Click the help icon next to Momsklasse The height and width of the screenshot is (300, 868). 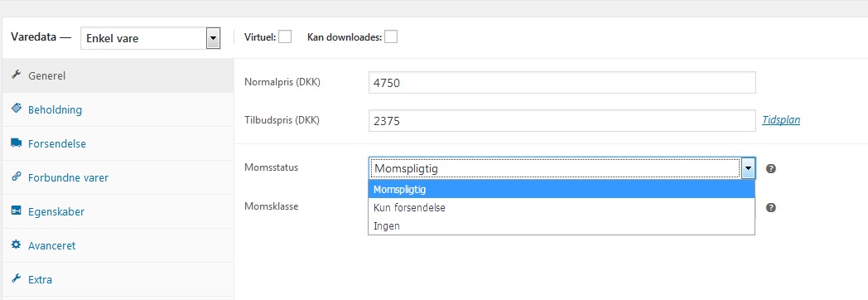tap(770, 207)
